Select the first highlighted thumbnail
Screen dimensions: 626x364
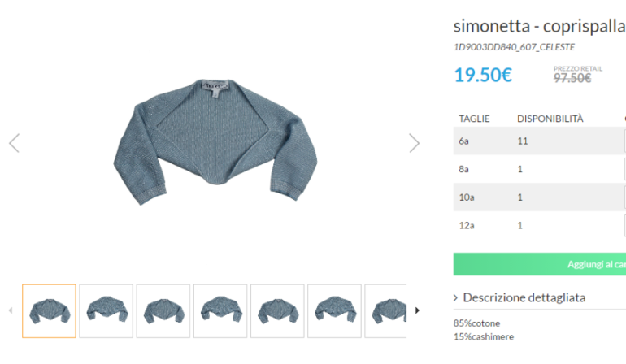[49, 310]
